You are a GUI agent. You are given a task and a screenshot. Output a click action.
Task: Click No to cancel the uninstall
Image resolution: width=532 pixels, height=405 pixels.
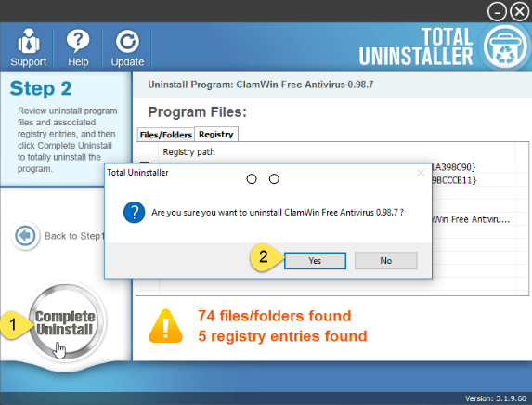click(x=386, y=261)
